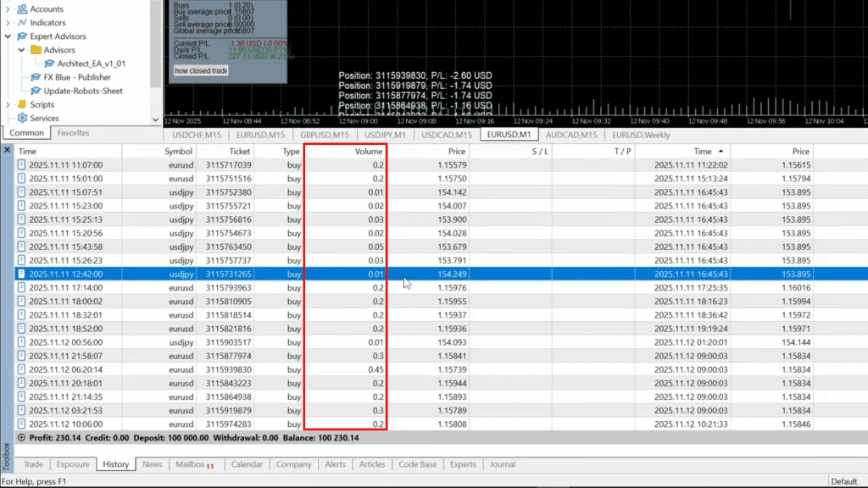868x488 pixels.
Task: Select the Update-Robots-Sheet advisor
Action: point(83,91)
